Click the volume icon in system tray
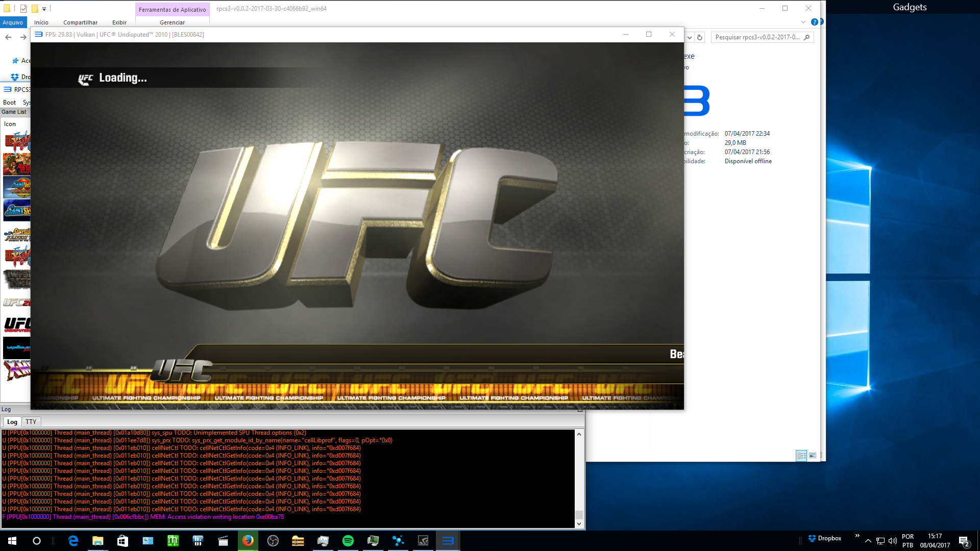Image resolution: width=980 pixels, height=551 pixels. (892, 541)
